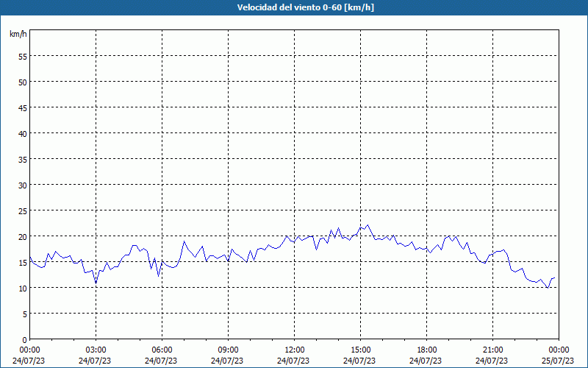Click the 10 label on the y-axis
Image resolution: width=588 pixels, height=368 pixels.
tap(21, 288)
